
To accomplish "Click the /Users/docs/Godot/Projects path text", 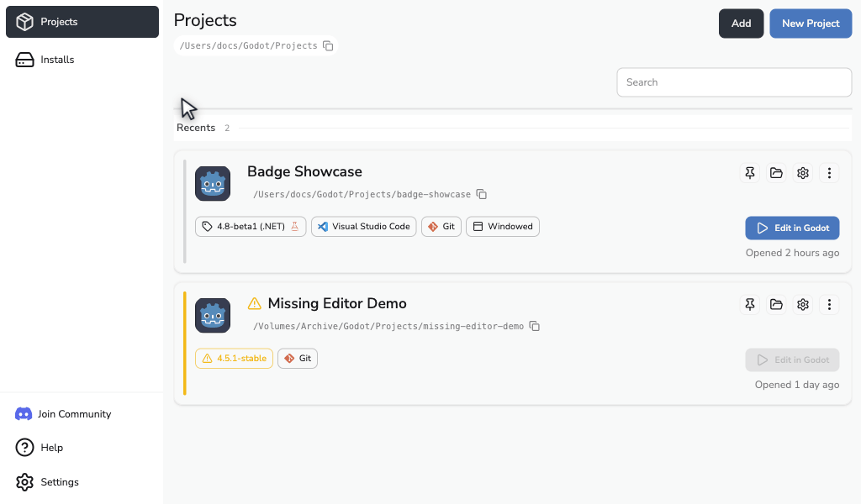I will [x=248, y=45].
